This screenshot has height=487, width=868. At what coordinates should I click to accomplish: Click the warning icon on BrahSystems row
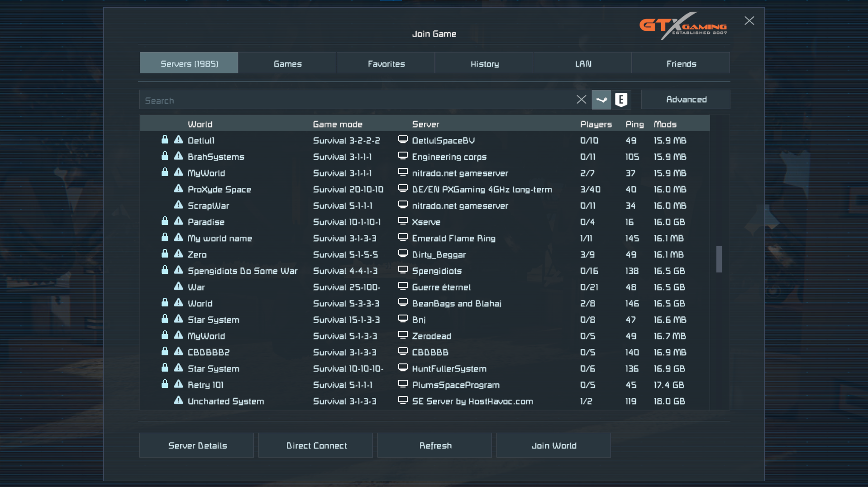pos(179,156)
